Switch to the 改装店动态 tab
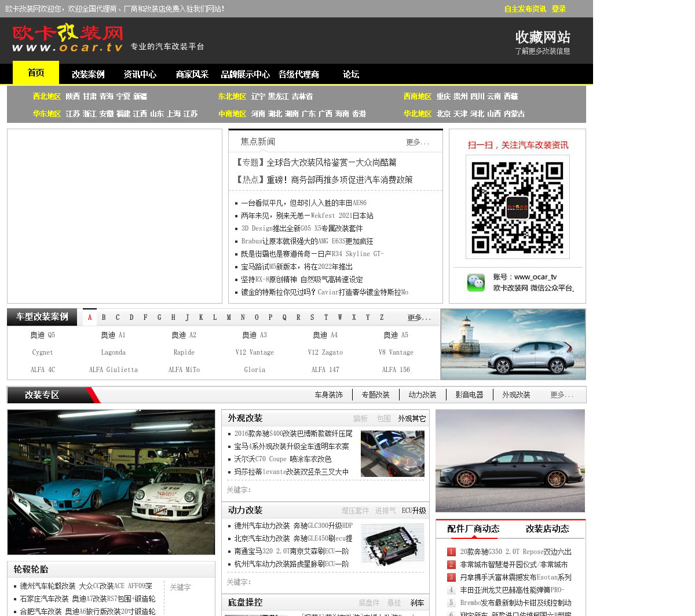The width and height of the screenshot is (695, 616). pos(547,528)
